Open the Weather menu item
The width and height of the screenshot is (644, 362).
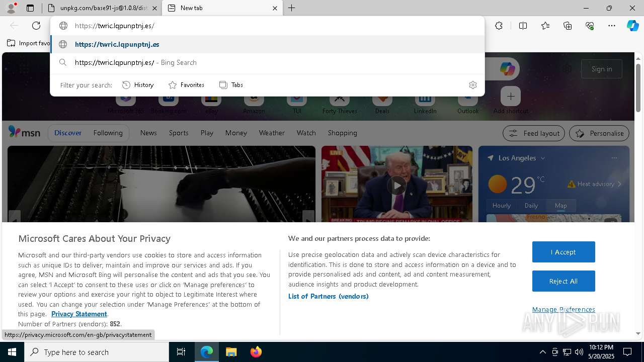coord(272,133)
